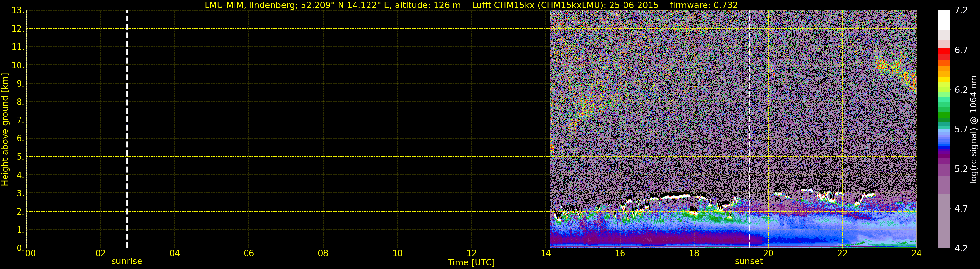Click the 'sunrise' label below the axis

(127, 262)
